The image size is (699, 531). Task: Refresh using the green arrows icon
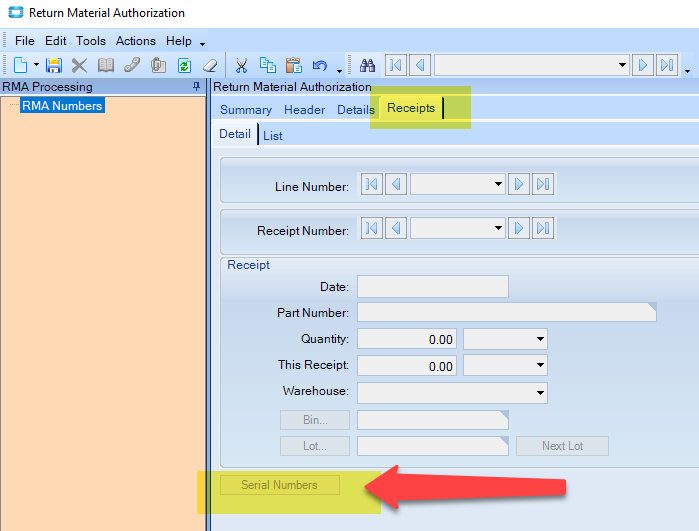point(184,66)
